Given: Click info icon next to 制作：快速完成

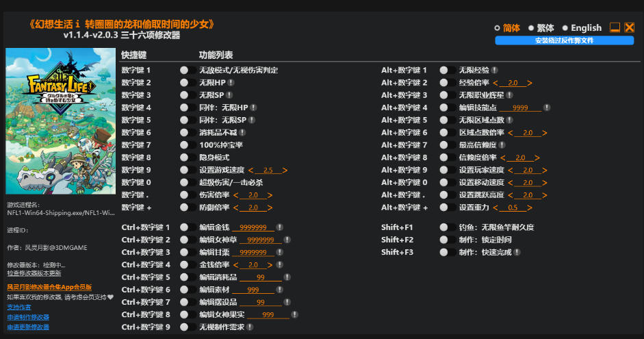Looking at the screenshot, I should [x=517, y=252].
